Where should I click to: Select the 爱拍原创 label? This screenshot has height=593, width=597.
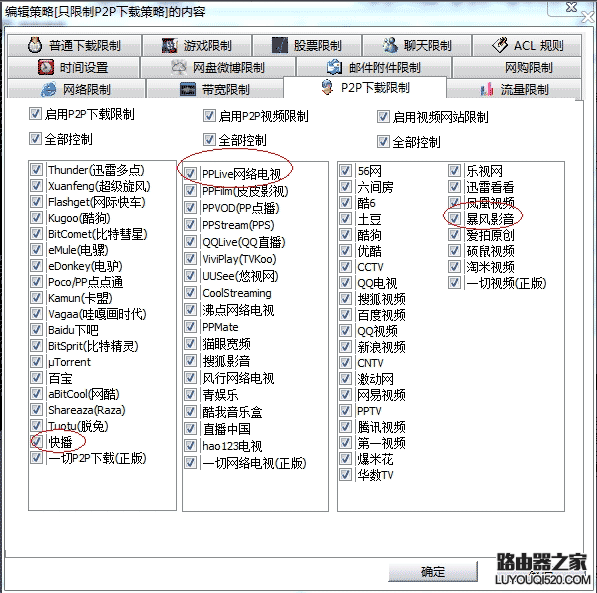click(x=490, y=235)
